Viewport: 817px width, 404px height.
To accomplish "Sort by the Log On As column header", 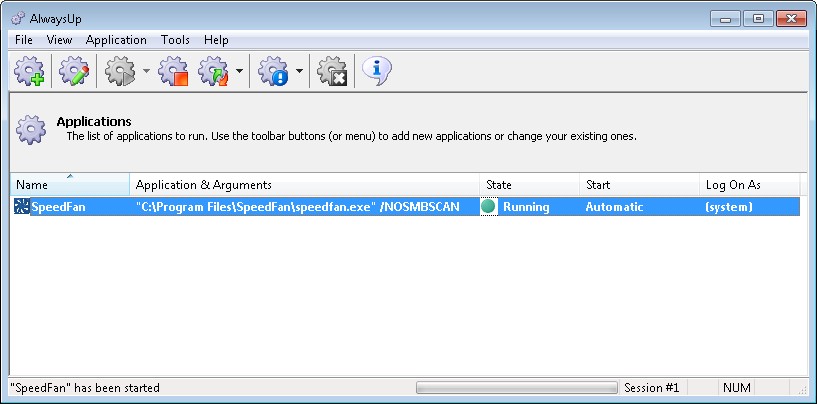I will pos(750,185).
